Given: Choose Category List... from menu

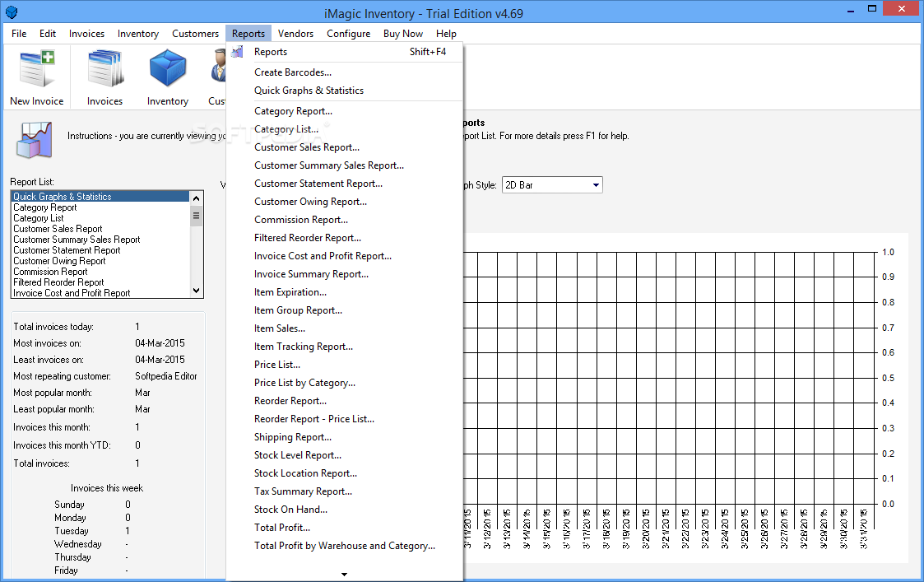Looking at the screenshot, I should (345, 129).
